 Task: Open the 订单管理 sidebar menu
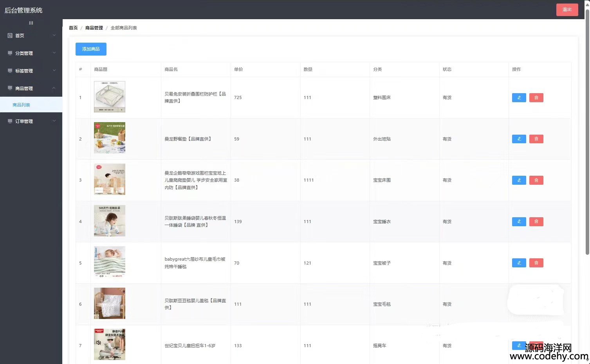click(x=31, y=121)
